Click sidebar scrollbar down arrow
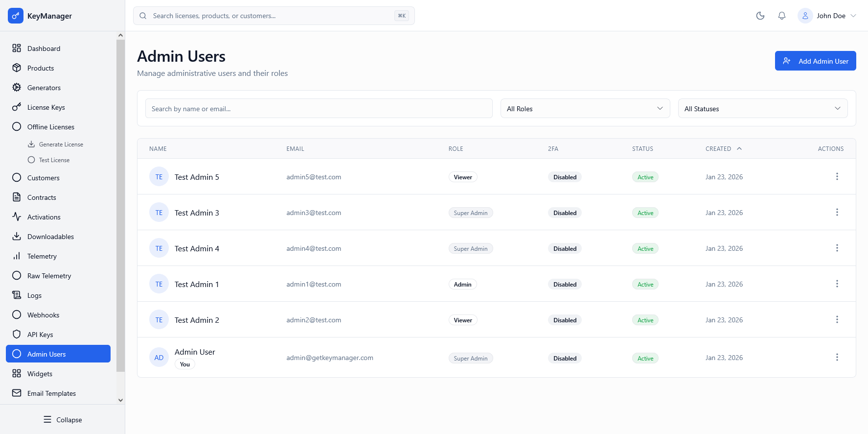868x434 pixels. click(x=120, y=400)
